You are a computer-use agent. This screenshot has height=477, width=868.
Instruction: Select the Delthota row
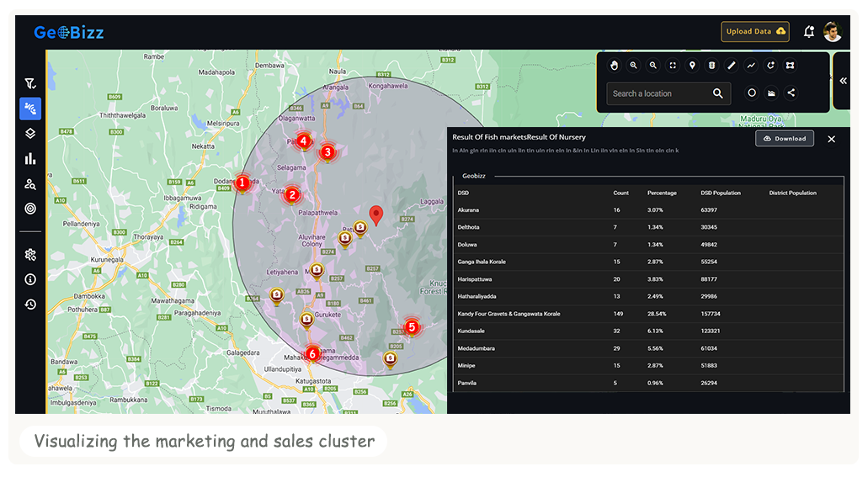coord(648,227)
